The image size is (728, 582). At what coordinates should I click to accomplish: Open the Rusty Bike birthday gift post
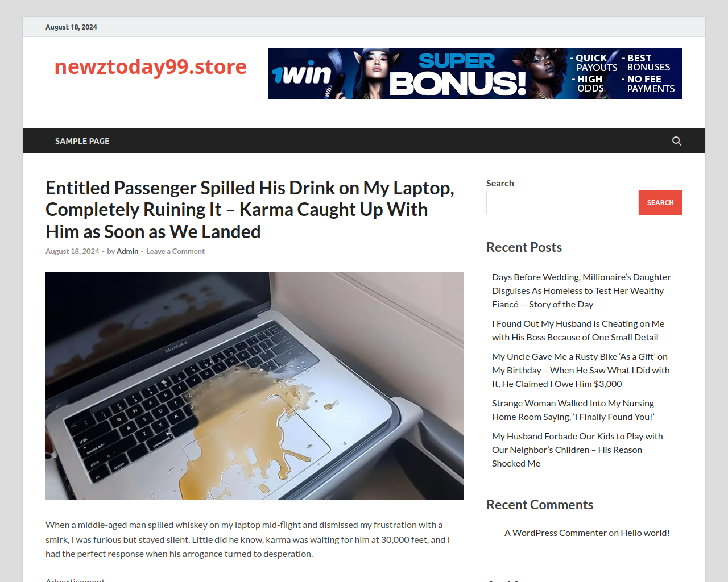pyautogui.click(x=581, y=370)
